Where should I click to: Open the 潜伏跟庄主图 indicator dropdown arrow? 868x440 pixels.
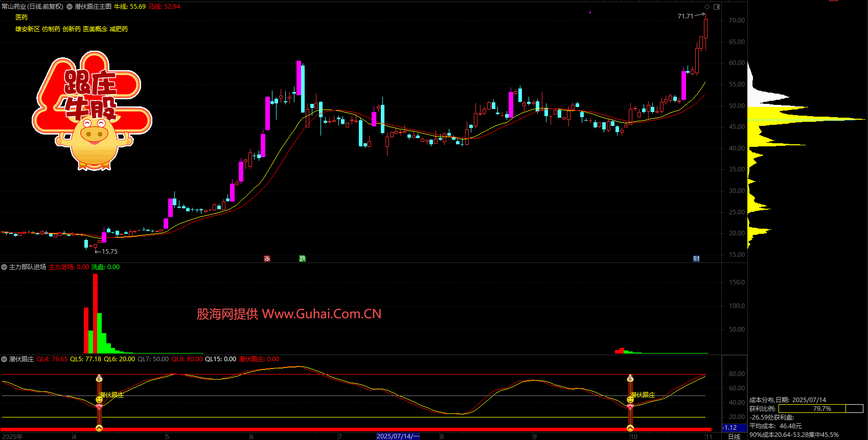click(x=70, y=7)
